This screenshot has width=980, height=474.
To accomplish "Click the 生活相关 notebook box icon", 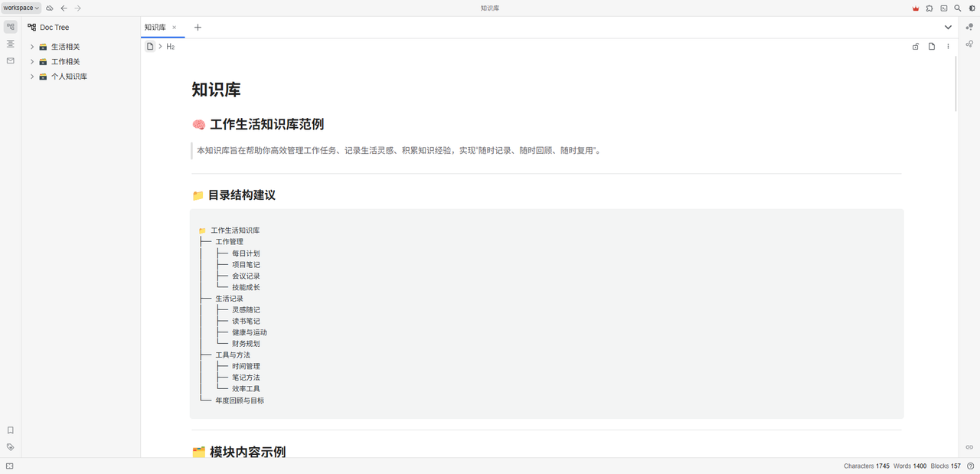I will 44,47.
